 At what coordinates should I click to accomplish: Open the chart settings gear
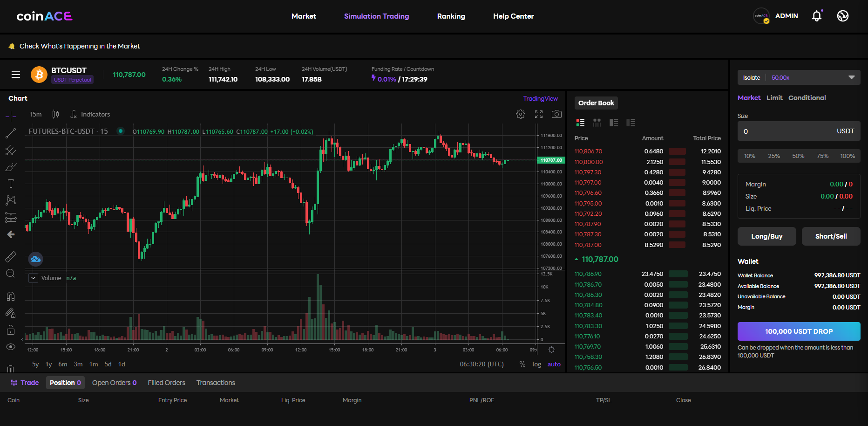click(520, 114)
